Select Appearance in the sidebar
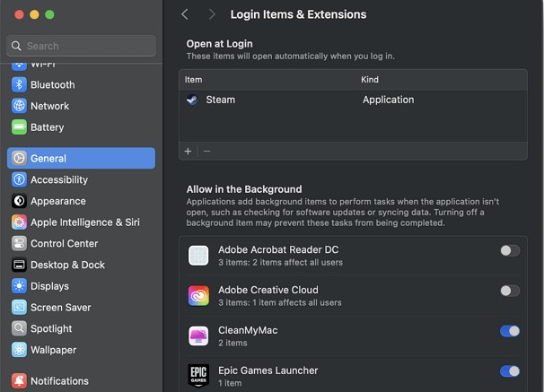 (57, 201)
